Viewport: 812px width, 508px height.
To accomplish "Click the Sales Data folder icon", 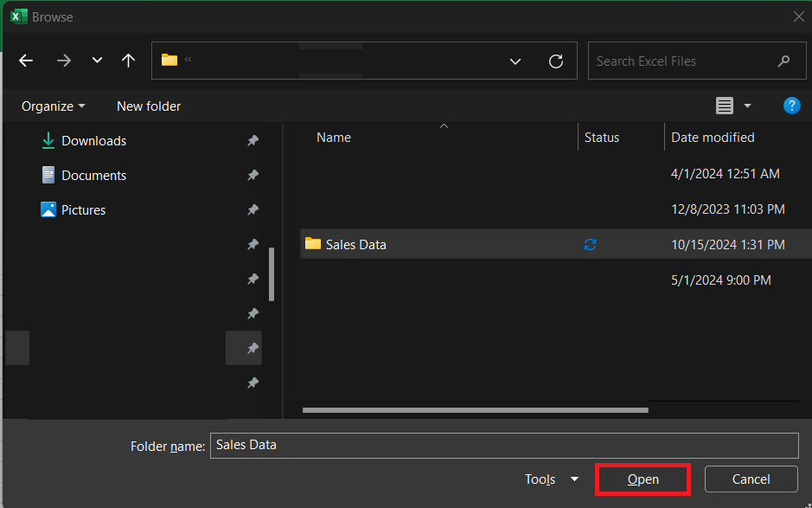I will coord(313,244).
